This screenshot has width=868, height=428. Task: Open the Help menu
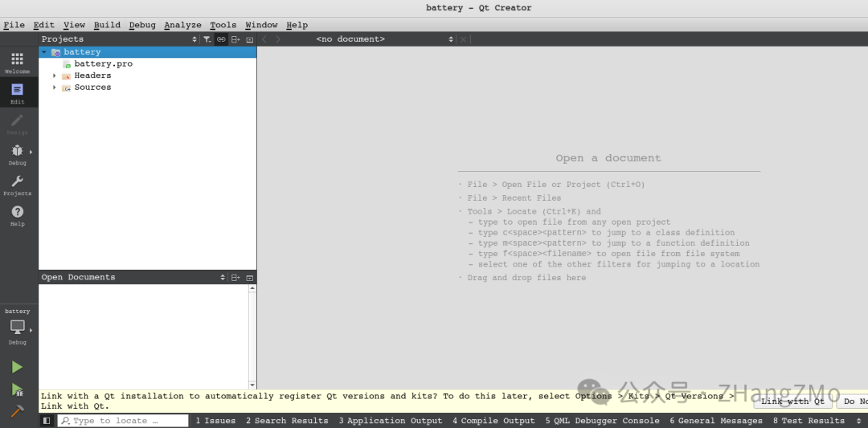[297, 25]
